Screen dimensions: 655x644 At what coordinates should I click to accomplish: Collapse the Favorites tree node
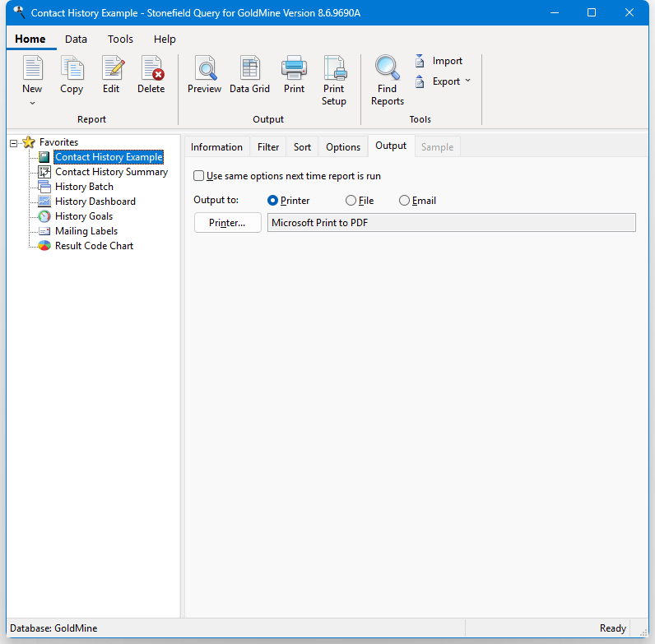point(14,143)
